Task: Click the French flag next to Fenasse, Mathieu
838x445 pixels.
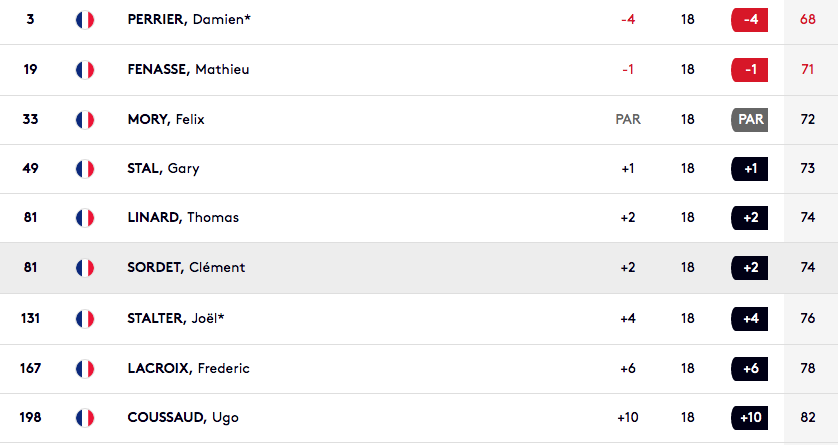Action: click(85, 70)
